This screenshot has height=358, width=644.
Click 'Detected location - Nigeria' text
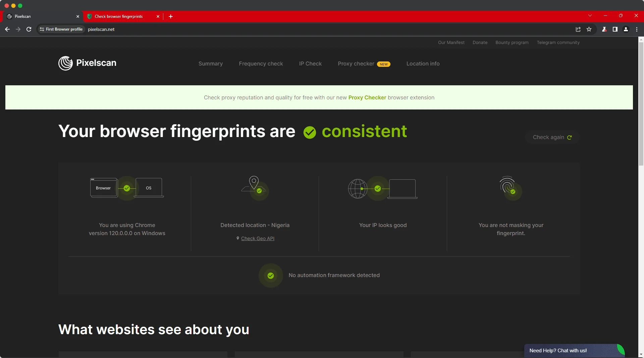coord(255,225)
